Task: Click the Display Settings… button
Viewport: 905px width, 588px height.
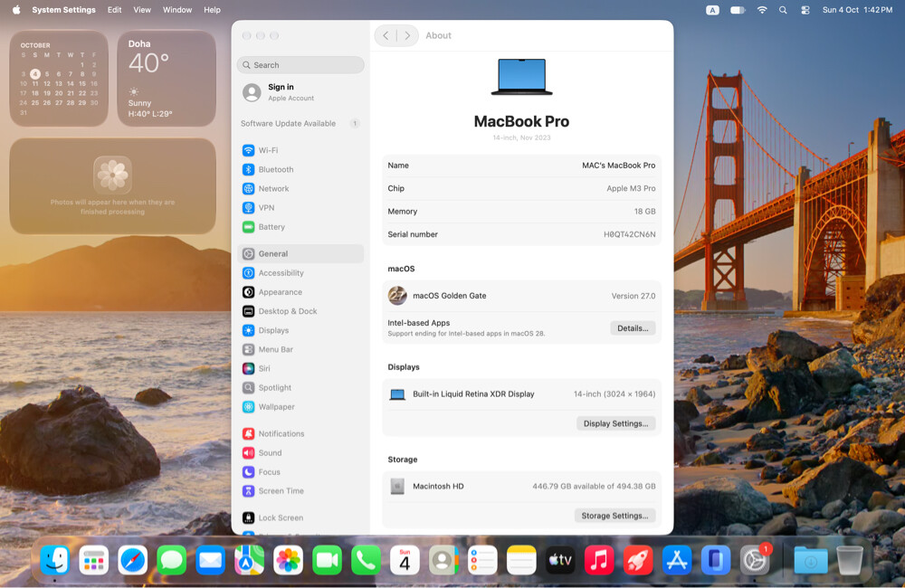Action: coord(615,423)
